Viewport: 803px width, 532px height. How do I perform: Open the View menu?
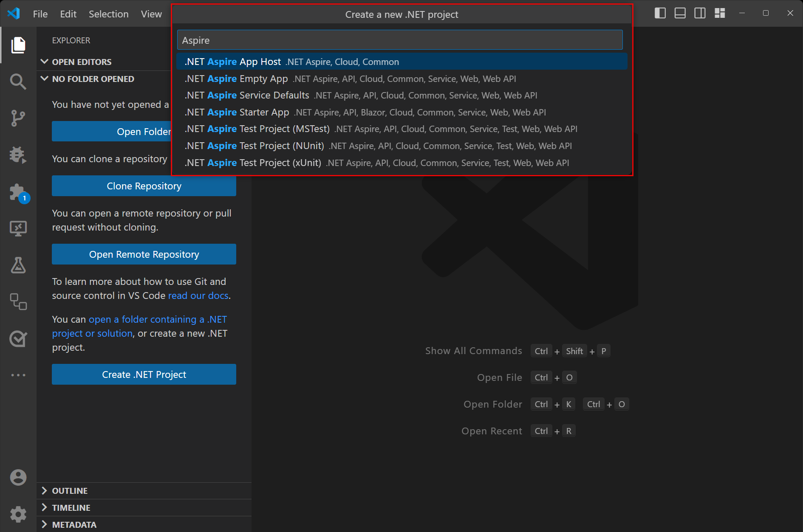pos(151,14)
